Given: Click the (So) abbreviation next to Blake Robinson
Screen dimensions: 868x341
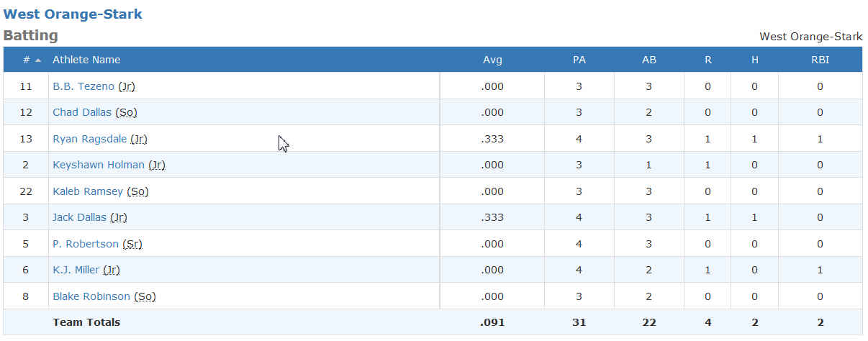Looking at the screenshot, I should (x=145, y=296).
